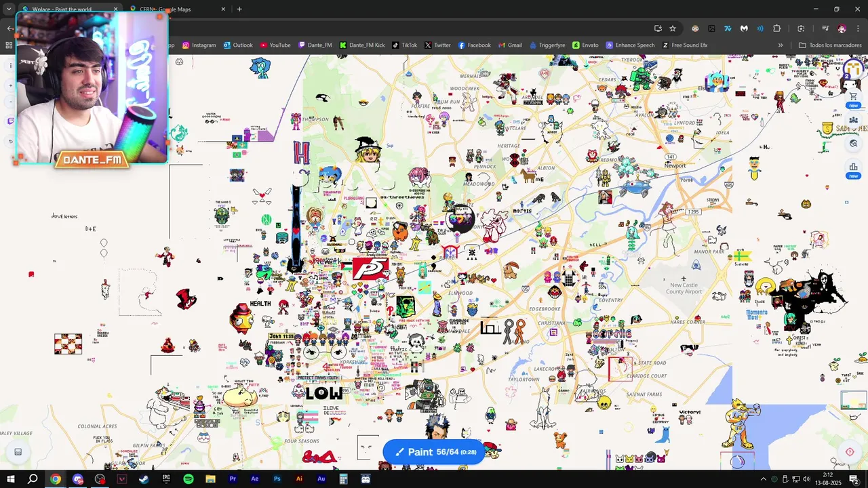868x488 pixels.
Task: Launch Photoshop from the taskbar
Action: pos(277,479)
